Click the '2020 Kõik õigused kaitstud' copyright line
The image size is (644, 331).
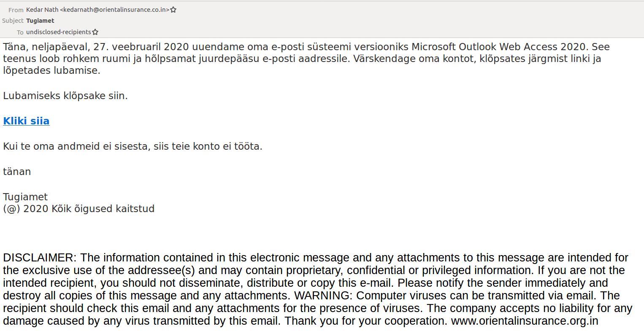click(x=89, y=209)
